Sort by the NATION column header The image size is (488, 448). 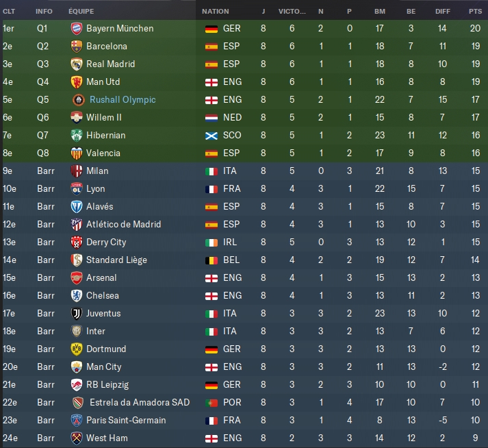click(x=216, y=12)
